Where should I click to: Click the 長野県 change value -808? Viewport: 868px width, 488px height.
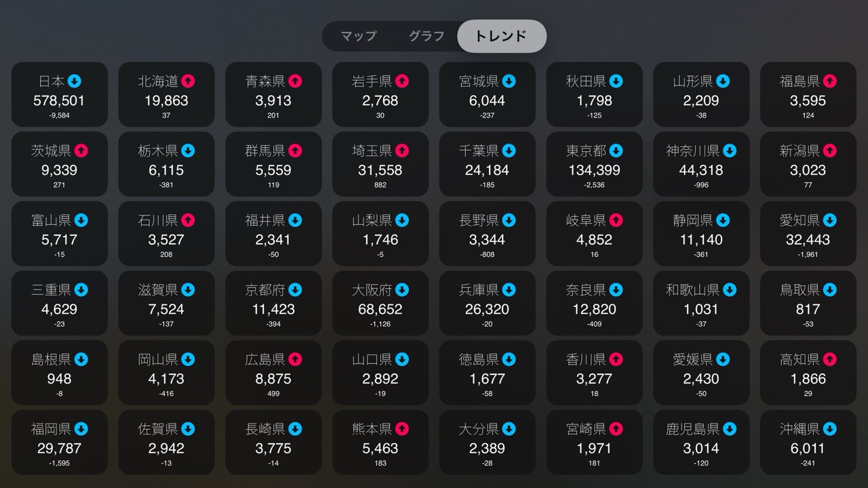coord(487,255)
